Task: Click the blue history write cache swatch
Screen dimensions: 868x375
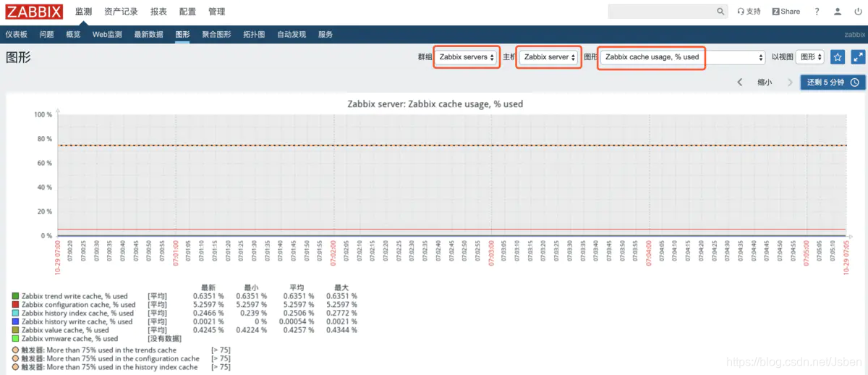Action: [x=15, y=321]
